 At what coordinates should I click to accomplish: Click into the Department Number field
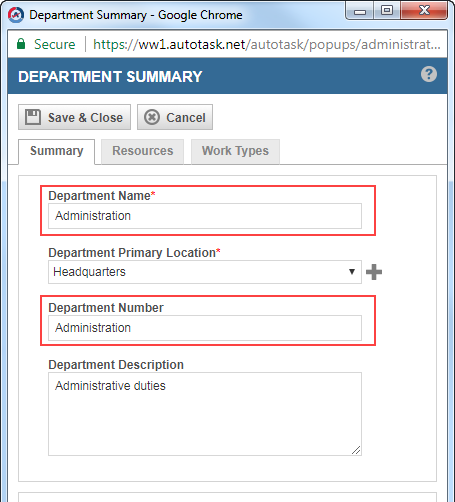point(205,328)
